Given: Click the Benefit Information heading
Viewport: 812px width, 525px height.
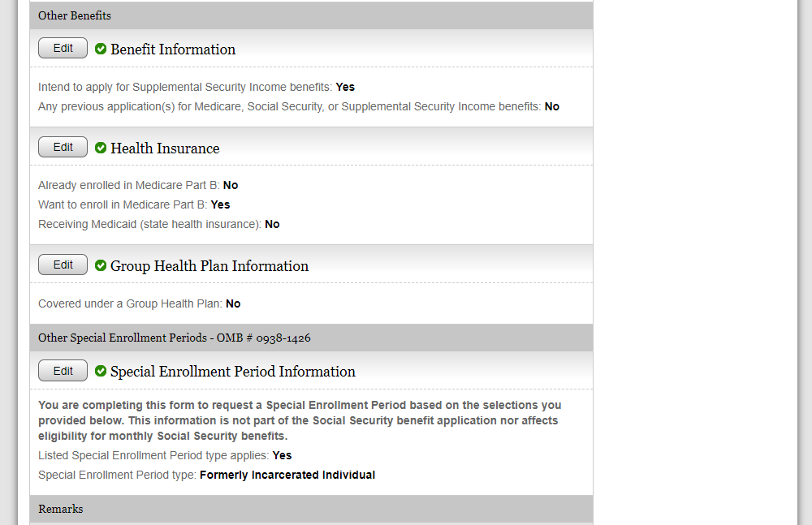Looking at the screenshot, I should 173,49.
